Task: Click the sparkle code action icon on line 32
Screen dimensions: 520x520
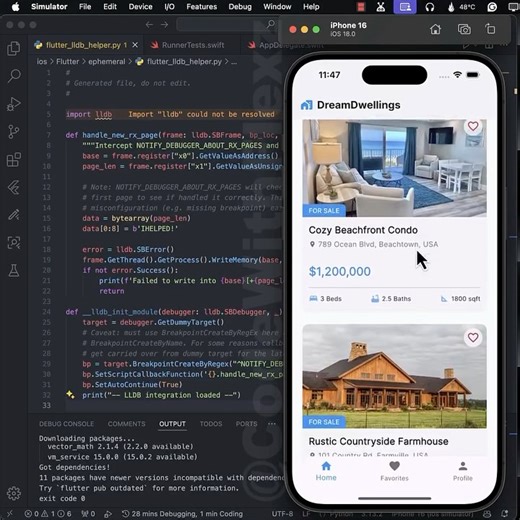Action: point(70,395)
